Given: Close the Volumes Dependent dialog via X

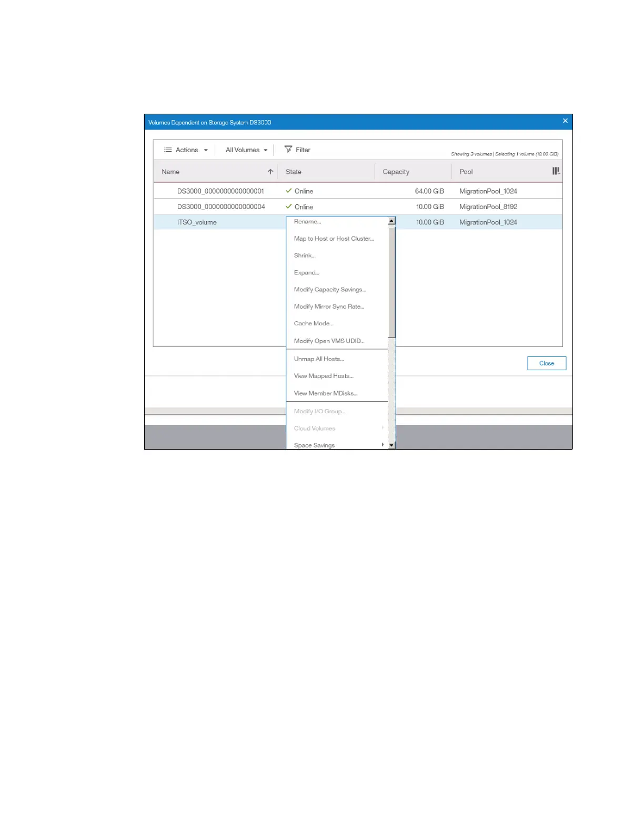Looking at the screenshot, I should click(565, 121).
